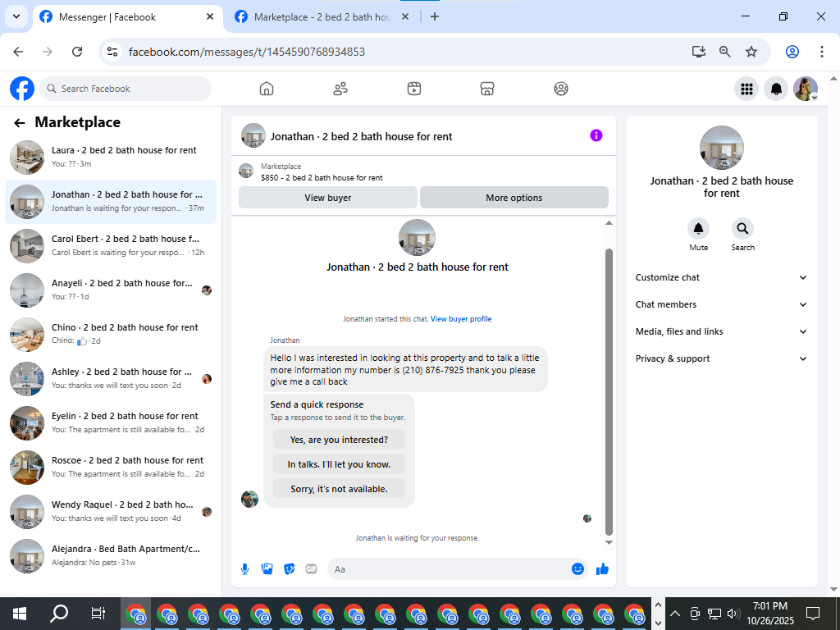
Task: Send 'In talks. I'll let you know.' response
Action: point(339,464)
